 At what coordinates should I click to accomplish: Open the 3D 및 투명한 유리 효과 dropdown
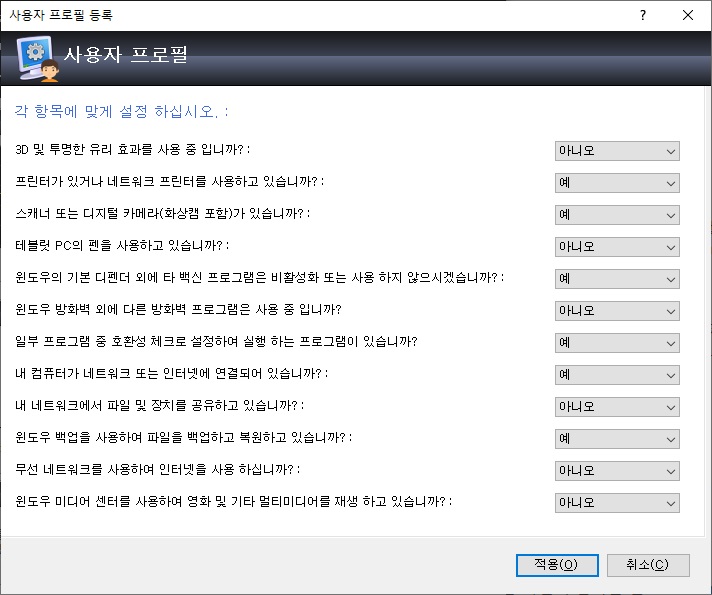617,151
